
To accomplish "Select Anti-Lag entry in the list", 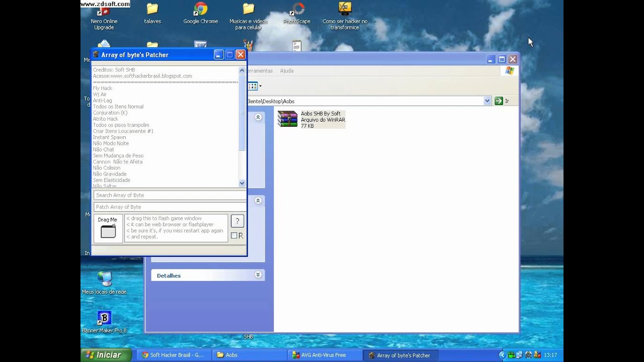I will point(103,101).
